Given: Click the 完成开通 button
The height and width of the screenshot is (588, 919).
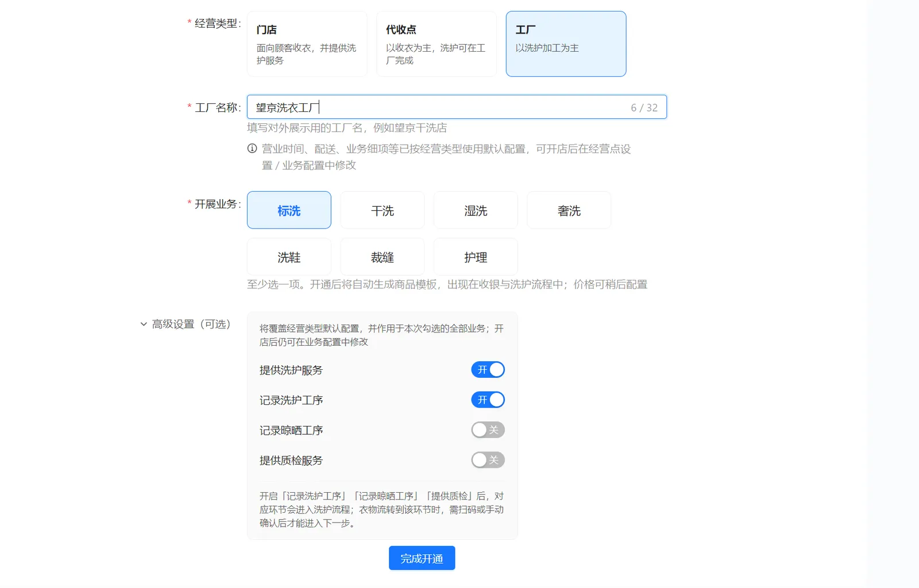Looking at the screenshot, I should tap(422, 558).
